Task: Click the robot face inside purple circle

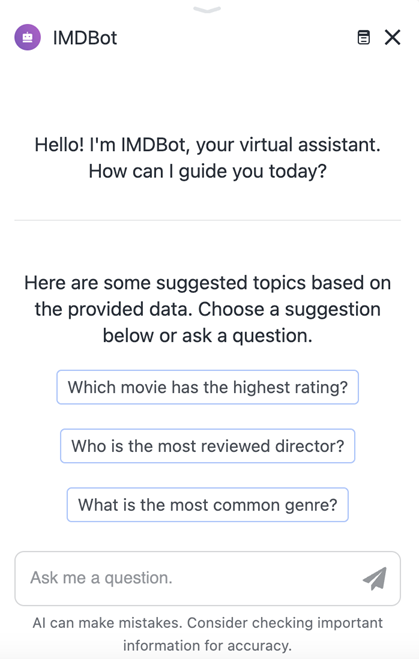Action: pos(28,37)
